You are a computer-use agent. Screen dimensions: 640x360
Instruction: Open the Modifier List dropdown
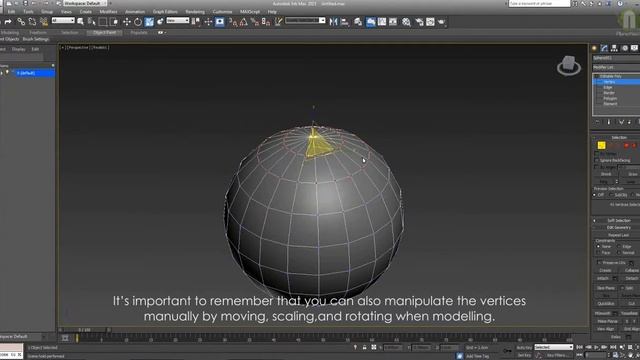click(616, 67)
